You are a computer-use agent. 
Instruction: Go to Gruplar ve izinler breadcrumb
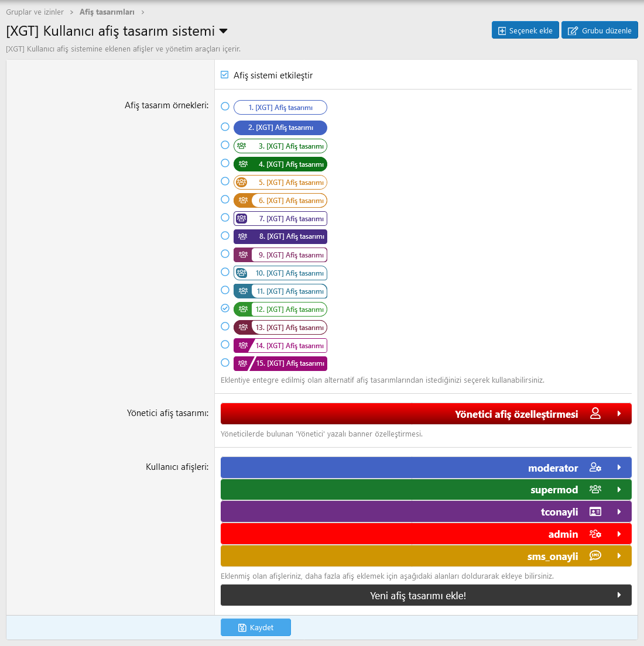coord(35,12)
